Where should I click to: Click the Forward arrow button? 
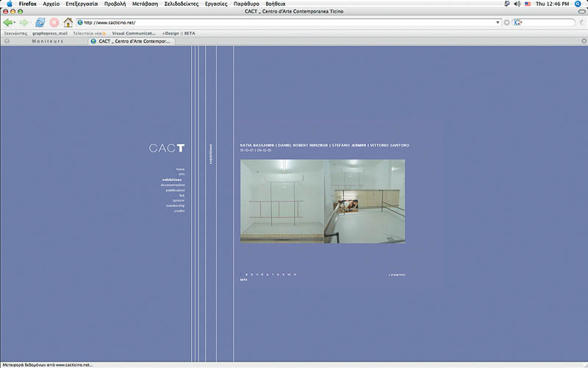coord(24,23)
